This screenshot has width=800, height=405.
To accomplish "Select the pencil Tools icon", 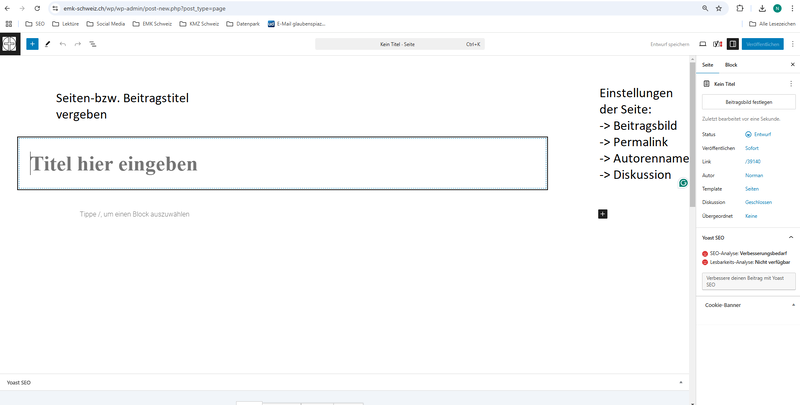I will 47,44.
